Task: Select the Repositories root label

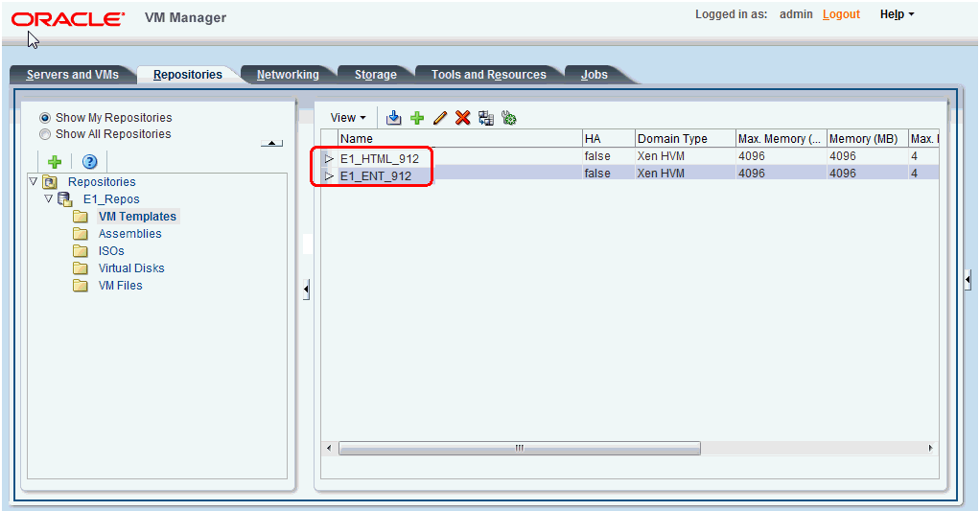Action: point(102,182)
